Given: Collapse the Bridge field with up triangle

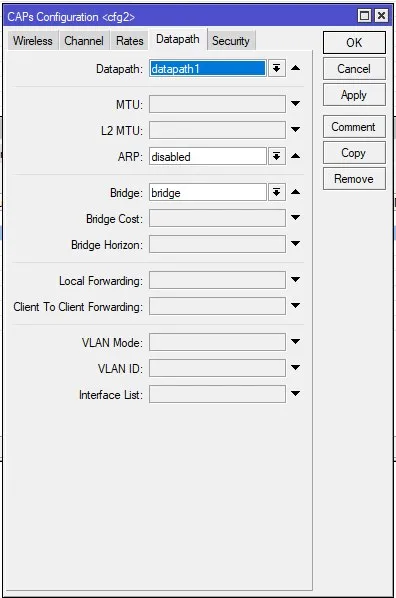Looking at the screenshot, I should tap(295, 191).
